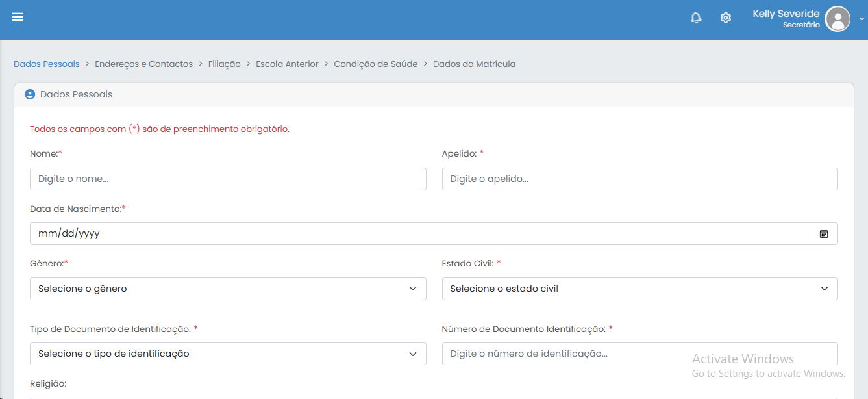Click the Dados Pessoais person icon
Image resolution: width=868 pixels, height=399 pixels.
(29, 95)
